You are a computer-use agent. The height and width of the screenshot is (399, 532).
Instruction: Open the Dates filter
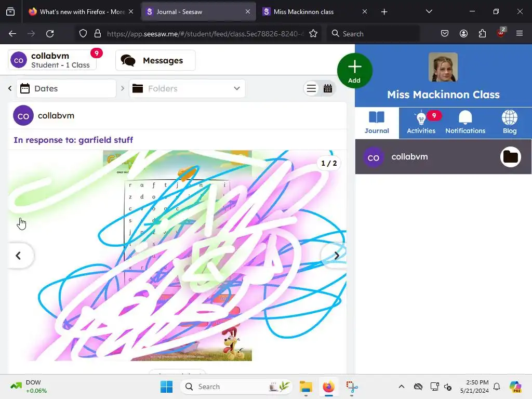point(66,88)
